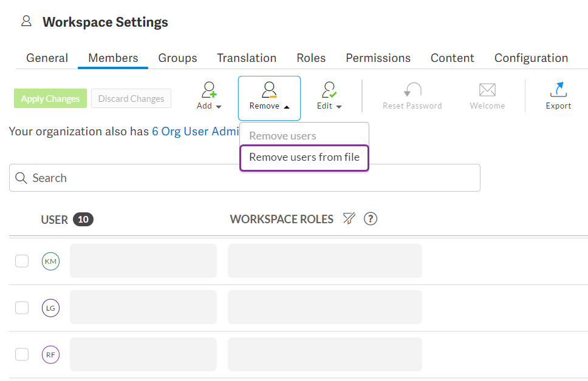Open the Workspace Roles help icon
The image size is (588, 381).
(371, 219)
